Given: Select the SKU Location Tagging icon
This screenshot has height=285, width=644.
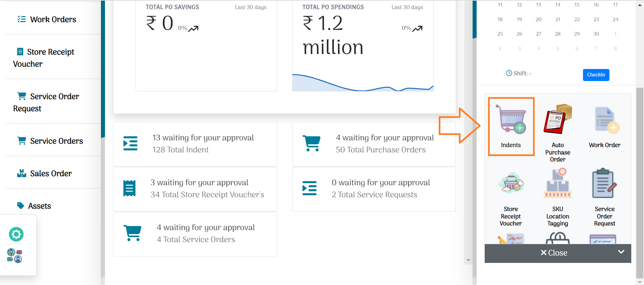Looking at the screenshot, I should (x=557, y=184).
